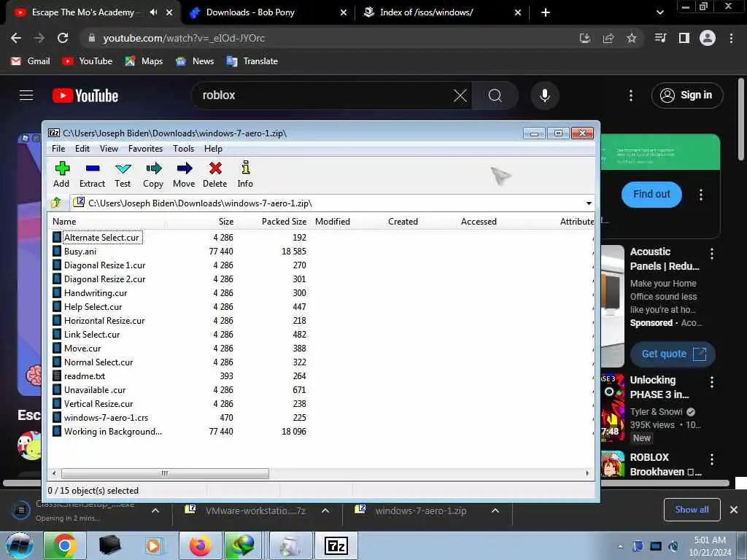Click the Add button in 7-Zip toolbar

tap(61, 174)
